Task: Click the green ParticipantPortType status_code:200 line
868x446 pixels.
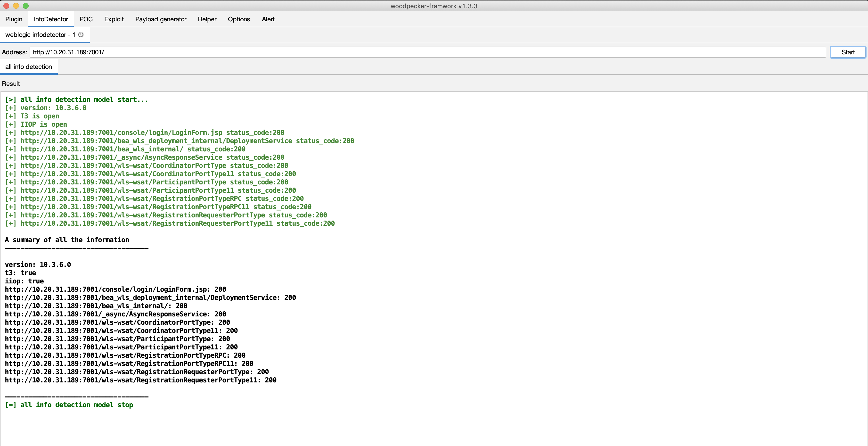Action: tap(147, 182)
